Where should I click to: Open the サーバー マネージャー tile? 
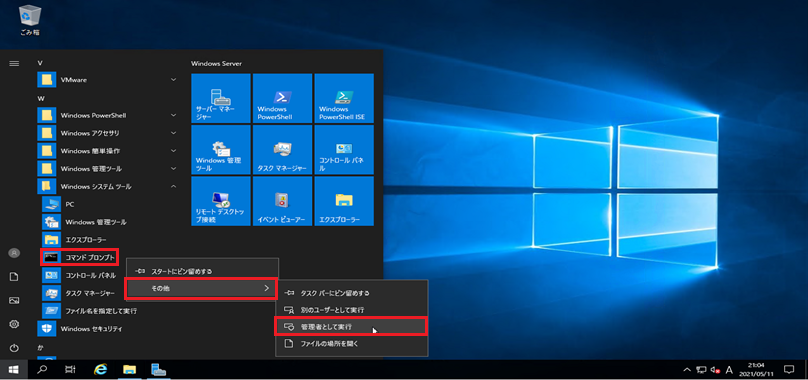coord(221,98)
